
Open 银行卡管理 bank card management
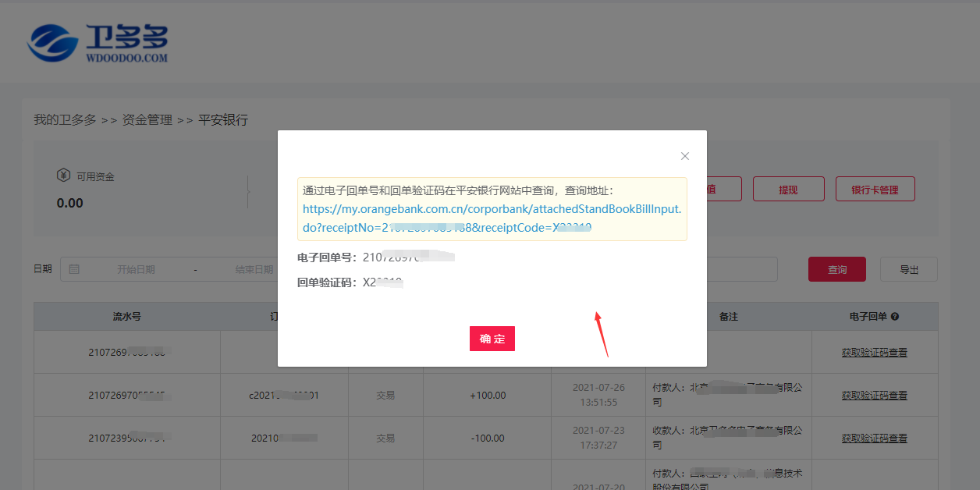tap(875, 190)
